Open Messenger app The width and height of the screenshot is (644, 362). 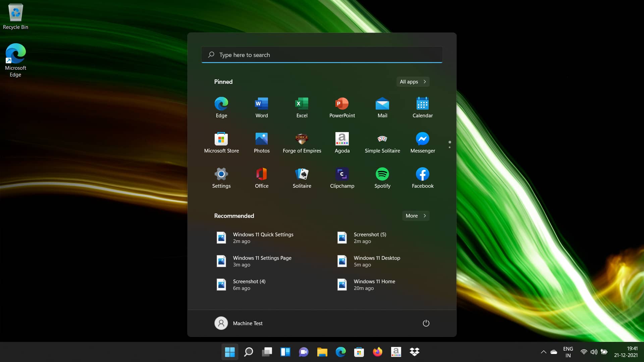[423, 143]
